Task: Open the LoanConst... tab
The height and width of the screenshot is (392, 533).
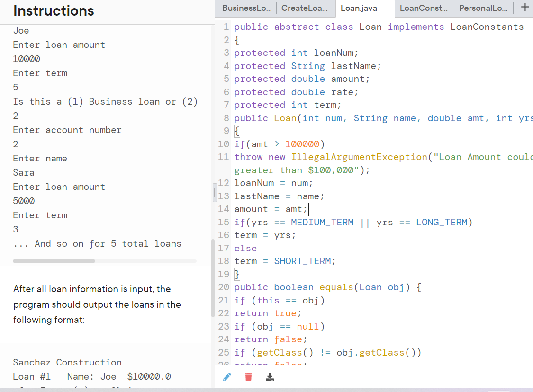Action: click(x=424, y=8)
